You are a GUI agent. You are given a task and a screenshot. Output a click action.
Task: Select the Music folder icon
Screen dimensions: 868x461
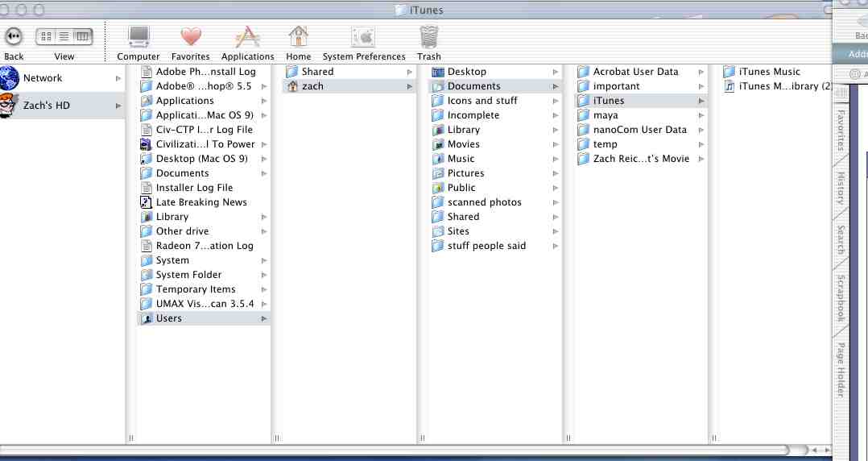pos(438,159)
